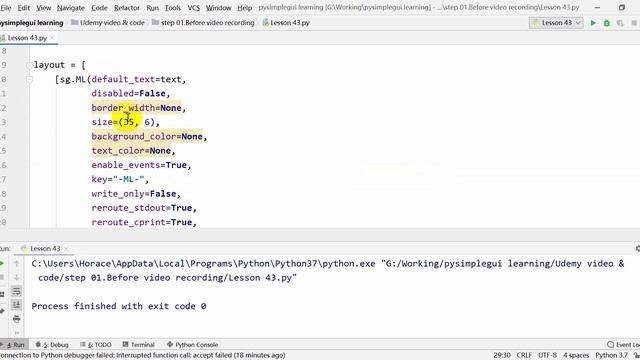Image resolution: width=640 pixels, height=360 pixels.
Task: Click folder icon beside Udemy video & code
Action: (x=74, y=22)
